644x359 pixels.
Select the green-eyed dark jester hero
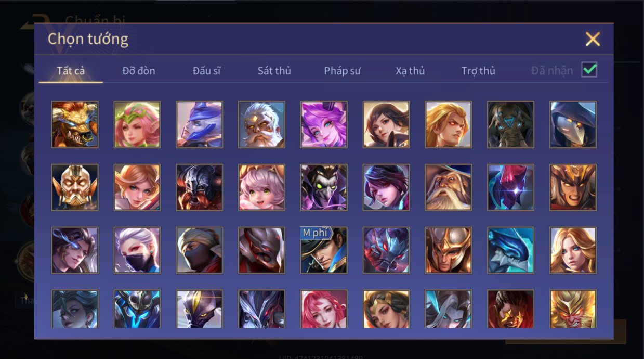pyautogui.click(x=324, y=187)
